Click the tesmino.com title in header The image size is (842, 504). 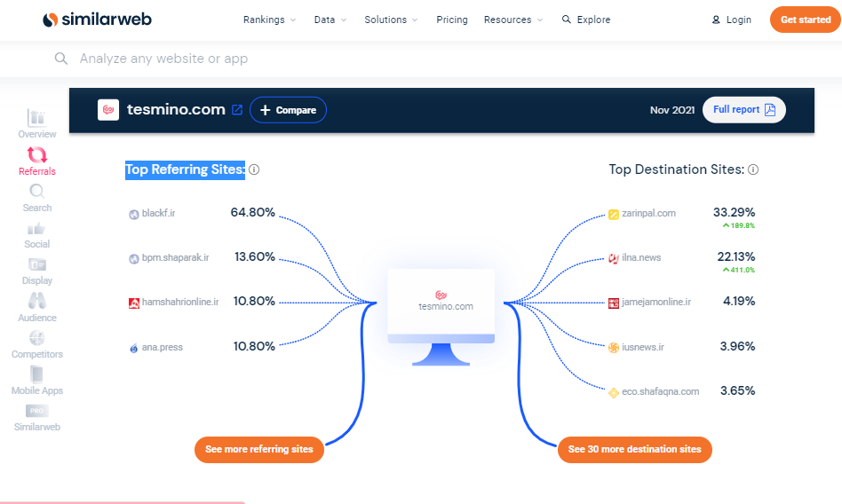pyautogui.click(x=176, y=109)
